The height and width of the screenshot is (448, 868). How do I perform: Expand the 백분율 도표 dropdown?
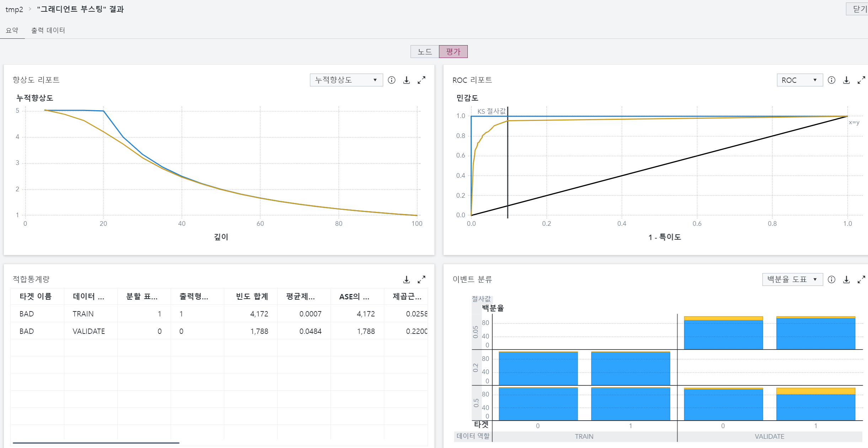click(x=792, y=279)
